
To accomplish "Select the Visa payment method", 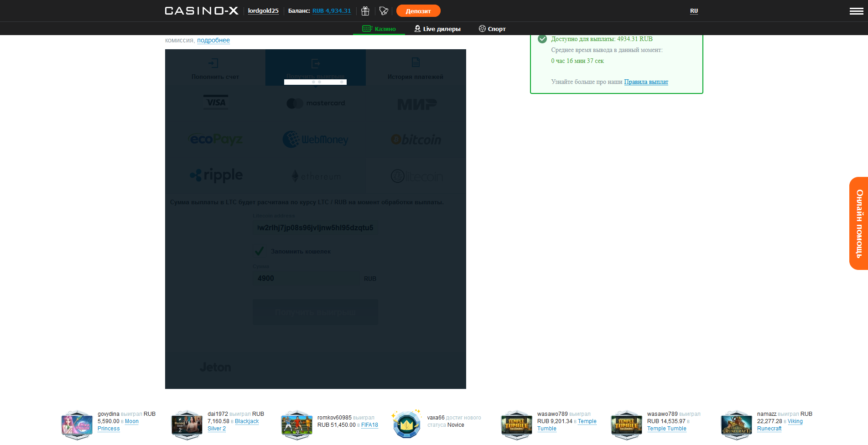I will coord(215,103).
